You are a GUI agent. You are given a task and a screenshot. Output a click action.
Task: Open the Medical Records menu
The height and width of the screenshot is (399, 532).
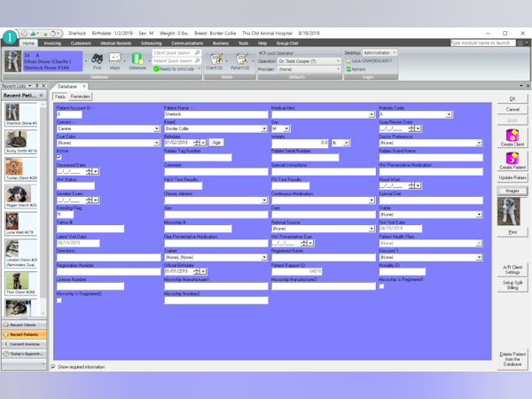pyautogui.click(x=115, y=43)
